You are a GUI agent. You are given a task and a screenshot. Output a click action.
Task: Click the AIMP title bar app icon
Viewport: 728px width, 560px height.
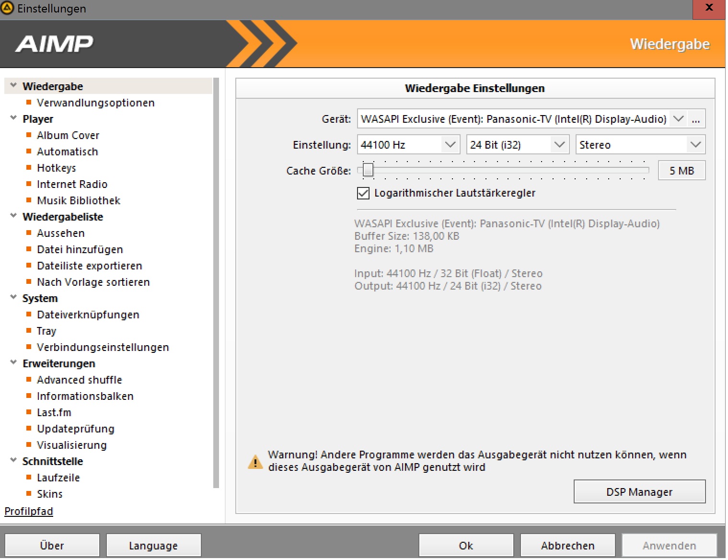click(x=7, y=8)
